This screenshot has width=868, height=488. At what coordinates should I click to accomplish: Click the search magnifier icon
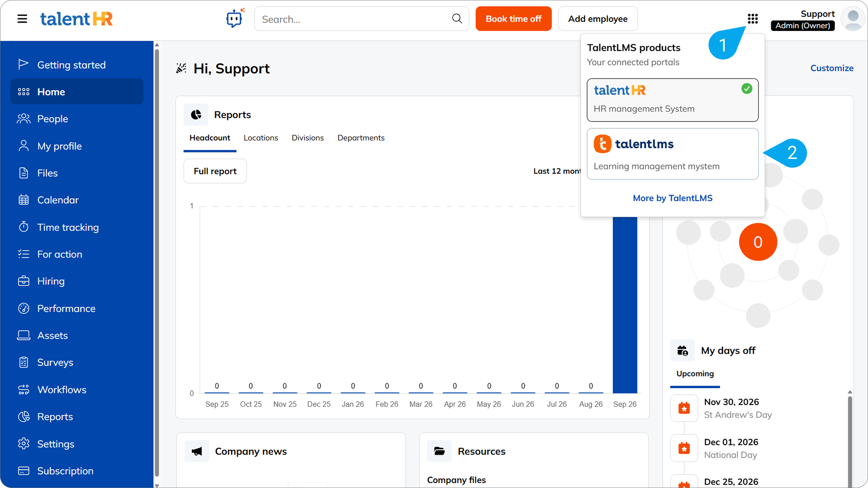[457, 18]
